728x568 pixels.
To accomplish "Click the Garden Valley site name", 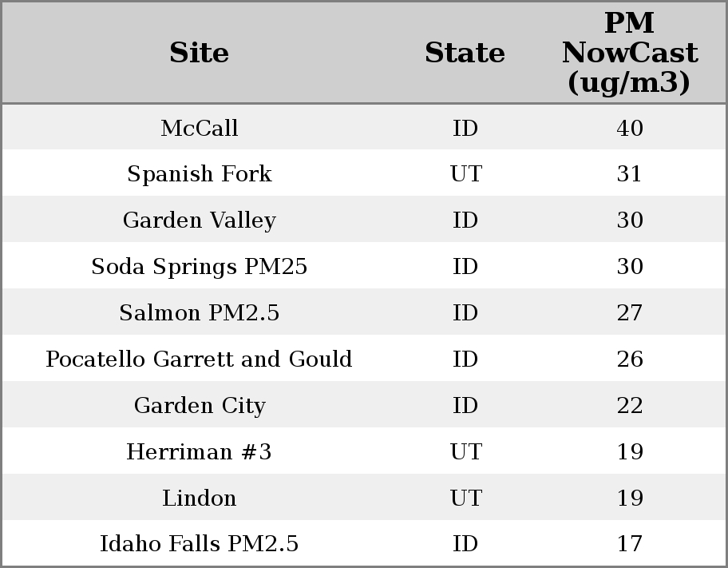I will pos(199,220).
